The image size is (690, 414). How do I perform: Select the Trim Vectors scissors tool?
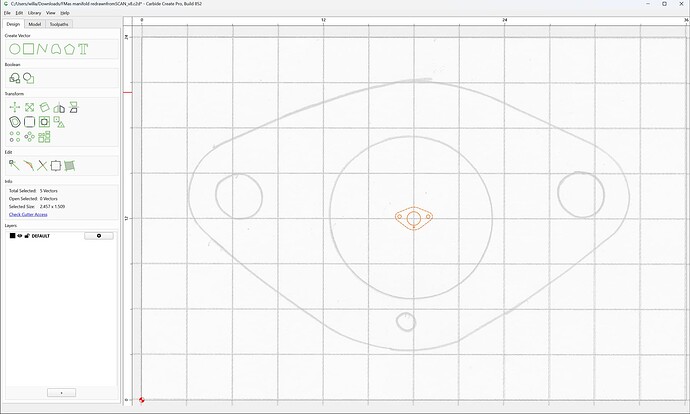[42, 165]
